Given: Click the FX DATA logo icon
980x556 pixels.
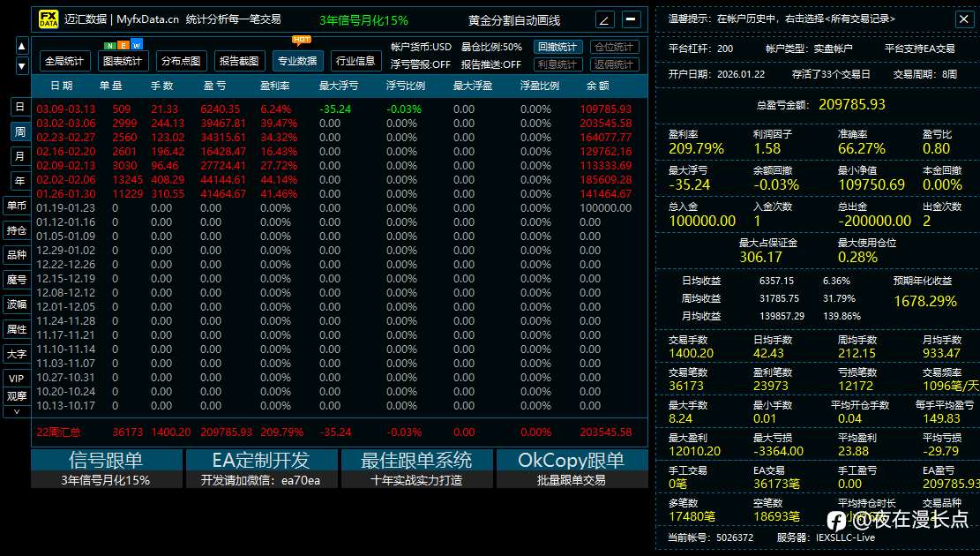Looking at the screenshot, I should (49, 19).
